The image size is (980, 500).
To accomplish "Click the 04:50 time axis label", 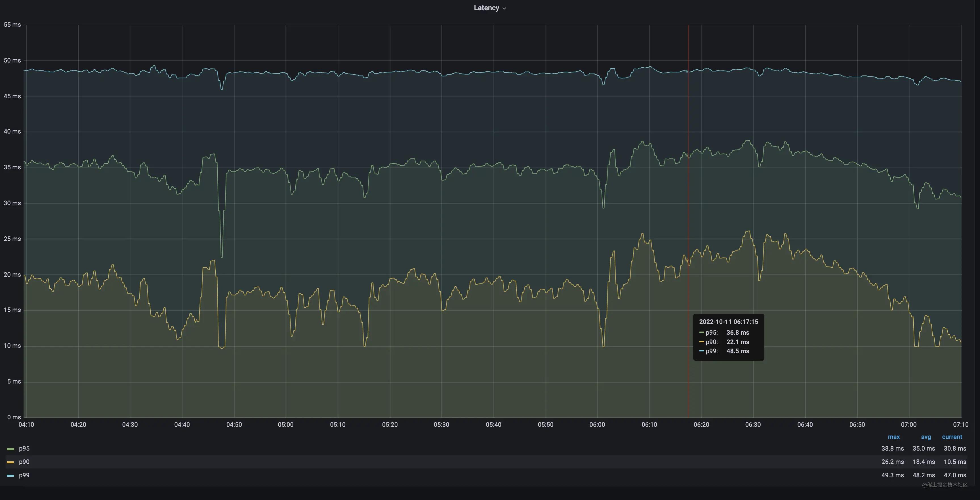I will point(234,425).
